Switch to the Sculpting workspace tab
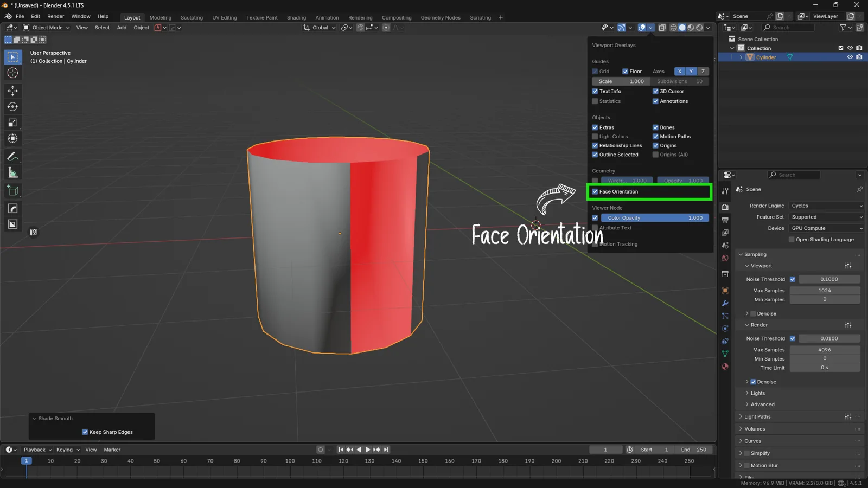Screen dimensions: 868x488 click(192, 17)
